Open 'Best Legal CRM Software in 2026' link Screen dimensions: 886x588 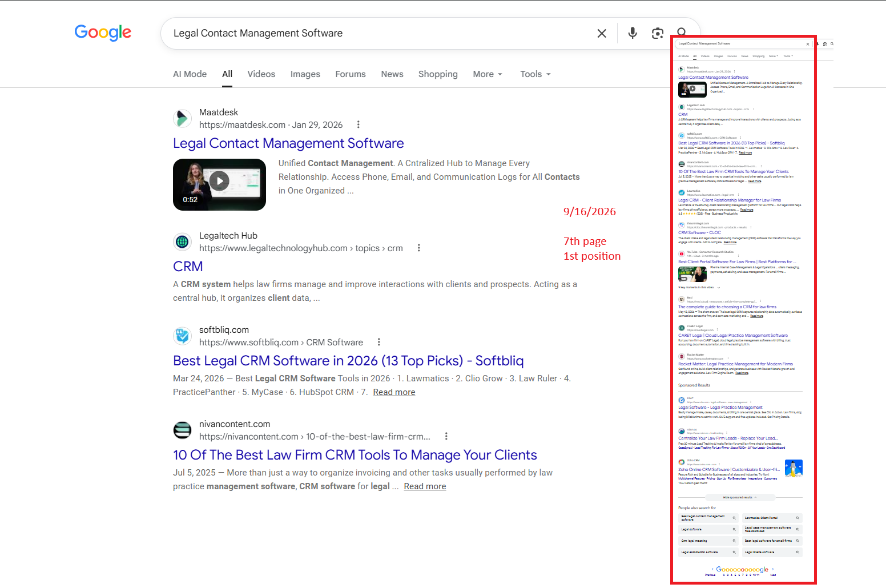[x=348, y=361]
